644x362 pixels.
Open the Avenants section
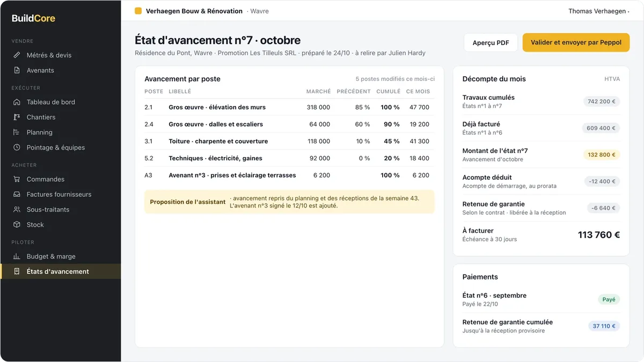coord(60,70)
